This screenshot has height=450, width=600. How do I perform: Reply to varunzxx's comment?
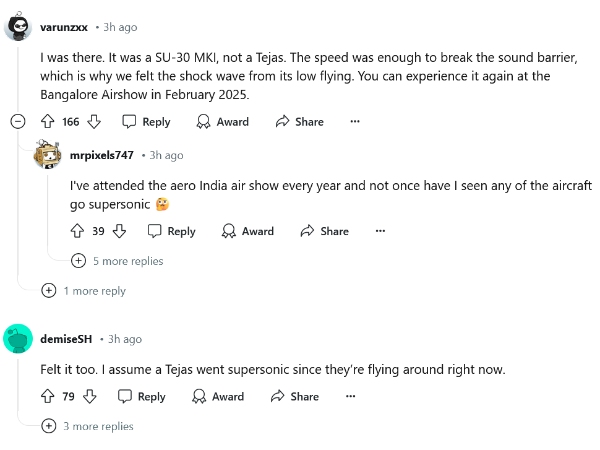click(146, 121)
